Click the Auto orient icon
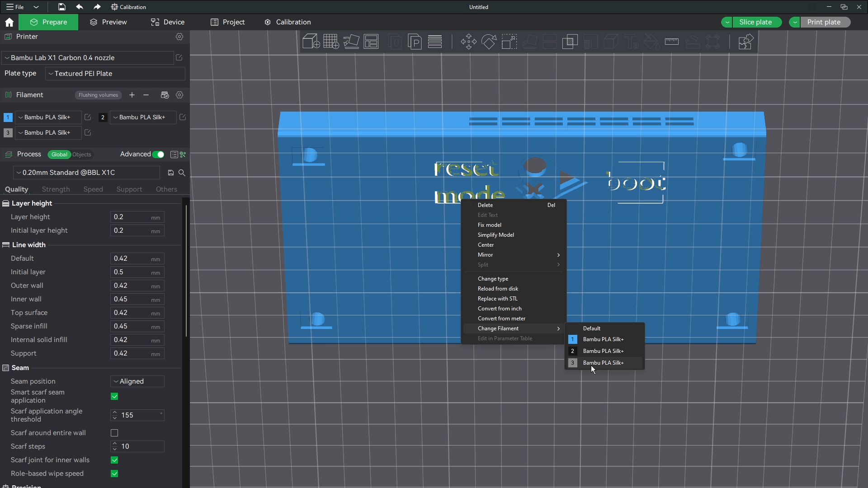The image size is (868, 488). [x=351, y=42]
